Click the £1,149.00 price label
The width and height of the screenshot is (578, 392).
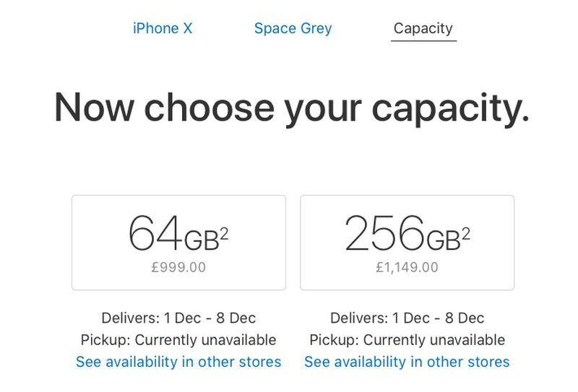(407, 267)
